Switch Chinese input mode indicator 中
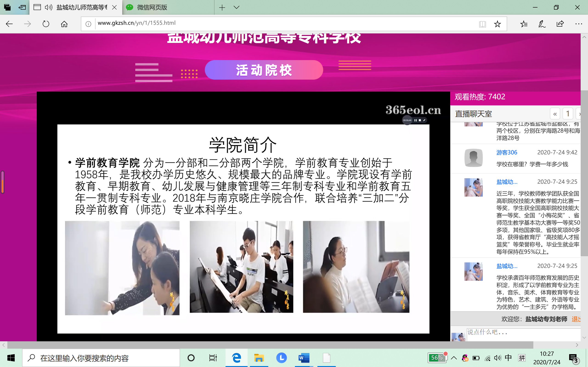 coord(508,358)
